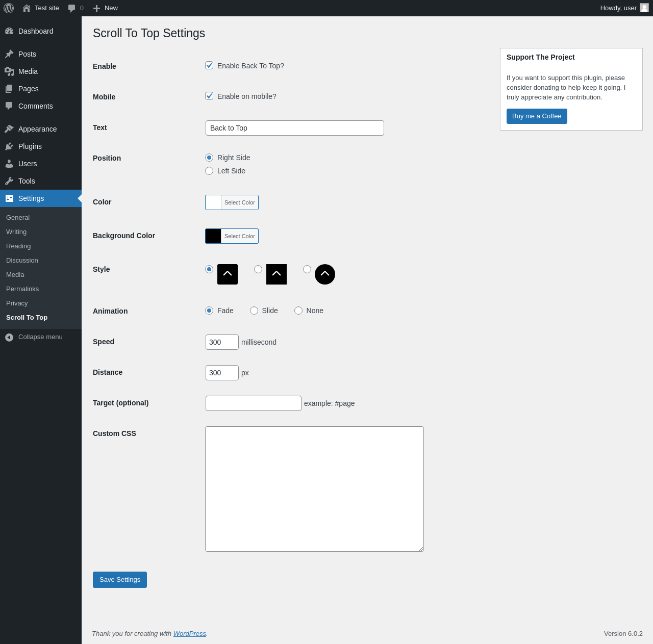Screen dimensions: 653x644
Task: Click the Collapse menu arrow icon
Action: (9, 337)
